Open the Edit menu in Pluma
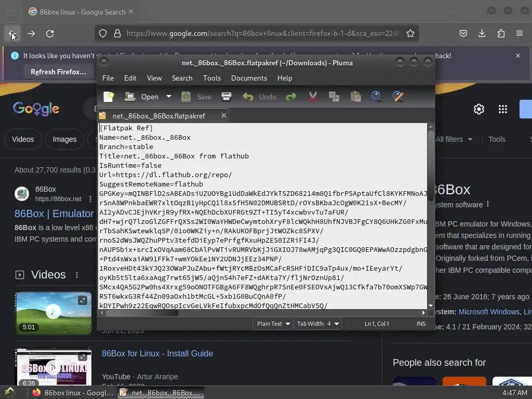The image size is (532, 399). click(x=130, y=78)
